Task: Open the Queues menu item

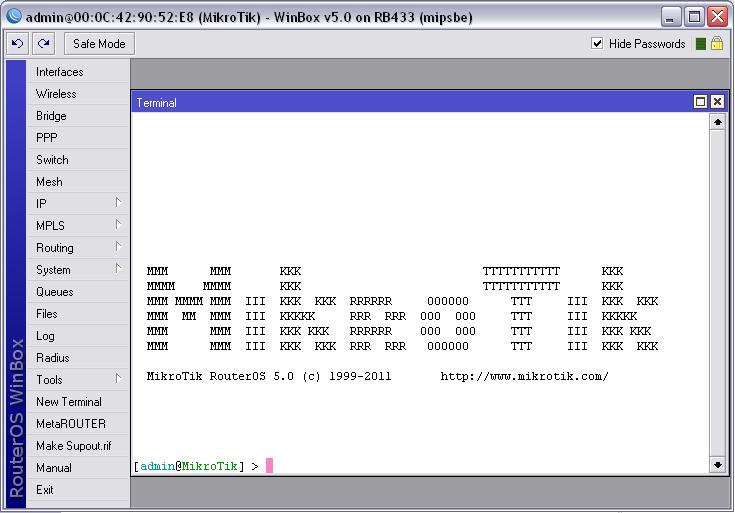Action: coord(78,292)
